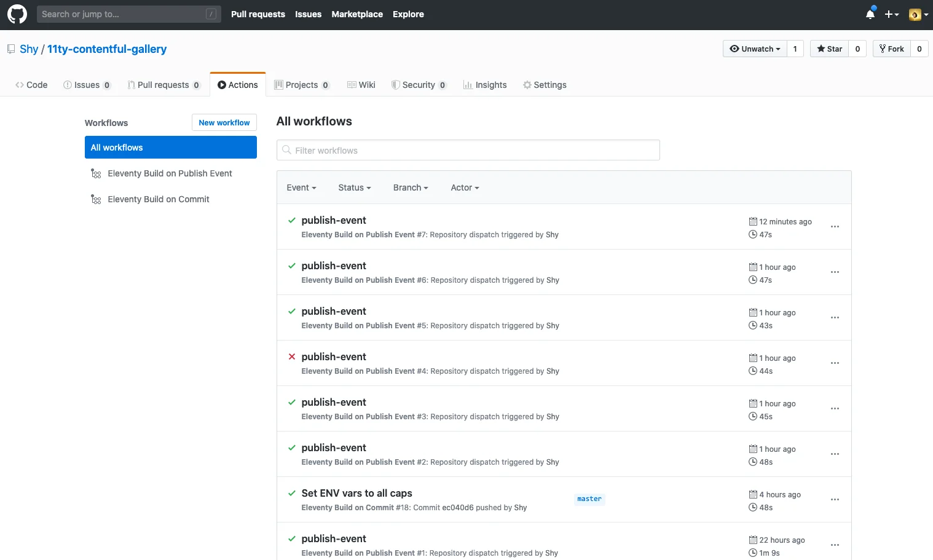Open the repository Pull requests tab
933x560 pixels.
coord(164,85)
